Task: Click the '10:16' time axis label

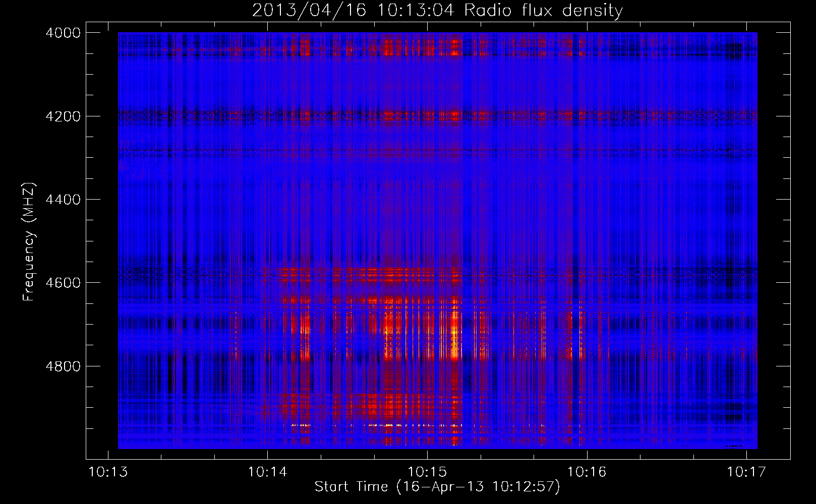Action: [x=587, y=472]
